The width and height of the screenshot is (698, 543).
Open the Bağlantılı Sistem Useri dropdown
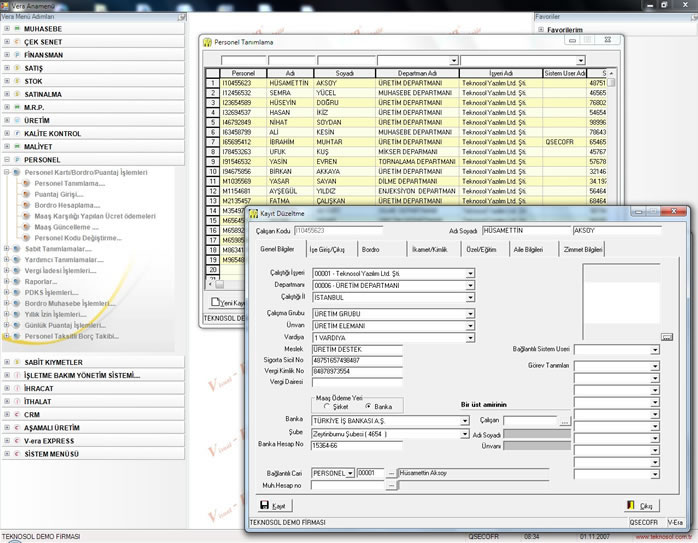(655, 350)
